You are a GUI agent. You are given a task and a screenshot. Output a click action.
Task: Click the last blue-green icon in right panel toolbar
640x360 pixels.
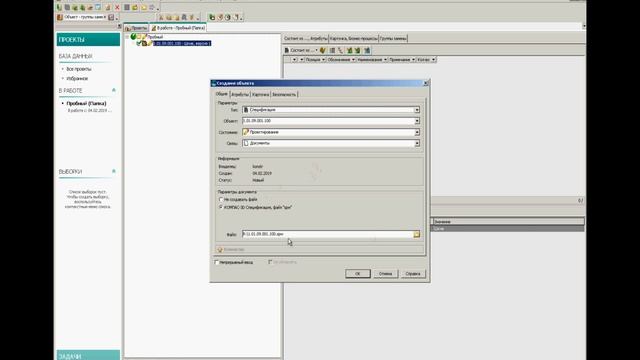tap(367, 50)
